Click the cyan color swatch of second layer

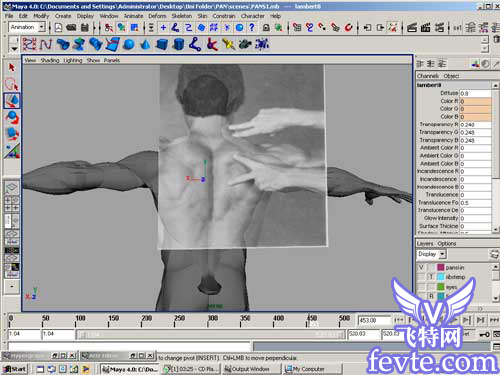(441, 277)
